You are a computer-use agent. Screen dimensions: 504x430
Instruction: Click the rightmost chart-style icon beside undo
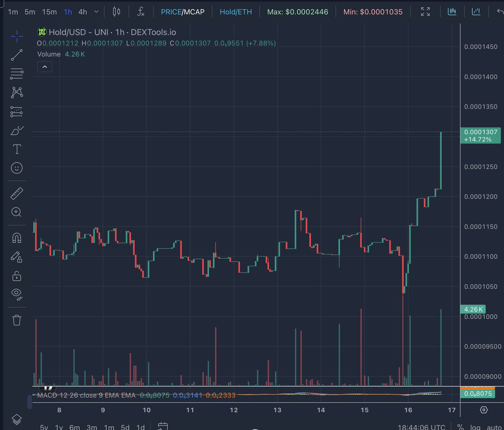click(x=476, y=12)
